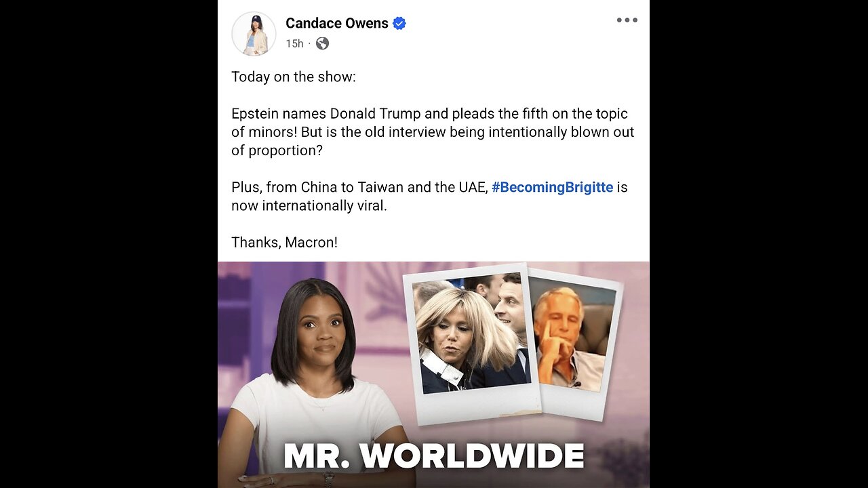Viewport: 868px width, 488px height.
Task: Click the "Thanks, Macron!" line
Action: (x=284, y=242)
